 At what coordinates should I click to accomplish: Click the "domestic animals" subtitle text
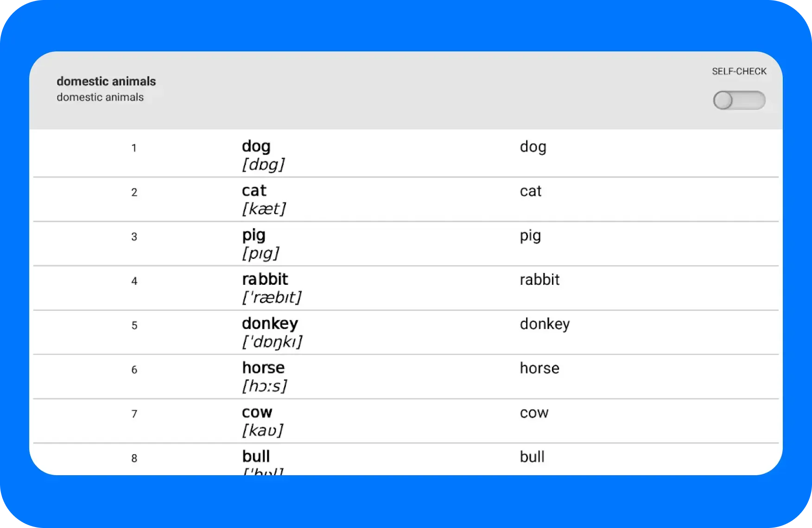tap(100, 97)
